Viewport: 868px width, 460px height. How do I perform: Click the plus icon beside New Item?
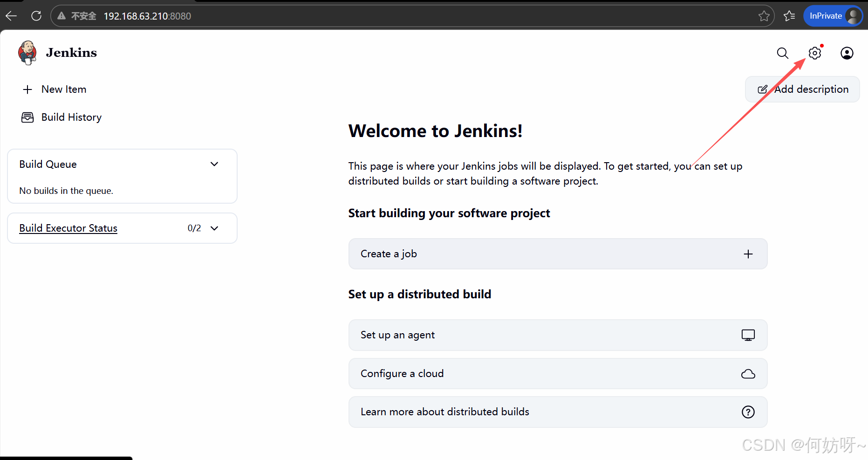pyautogui.click(x=27, y=89)
